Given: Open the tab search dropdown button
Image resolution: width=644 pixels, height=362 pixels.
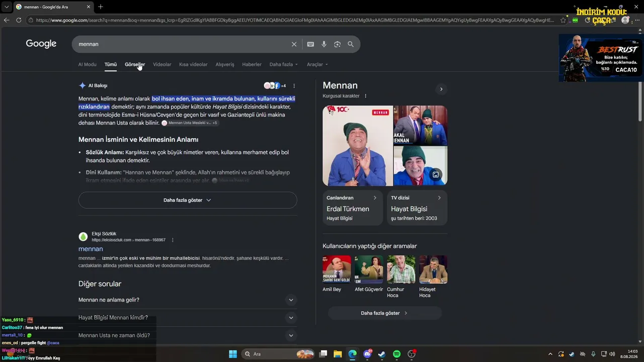Looking at the screenshot, I should [x=6, y=7].
